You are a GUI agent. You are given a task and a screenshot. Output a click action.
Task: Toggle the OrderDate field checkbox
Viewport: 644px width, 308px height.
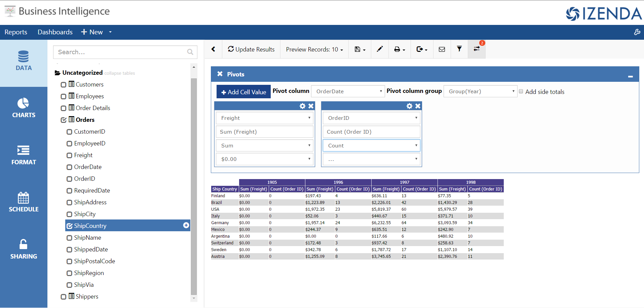[x=69, y=167]
